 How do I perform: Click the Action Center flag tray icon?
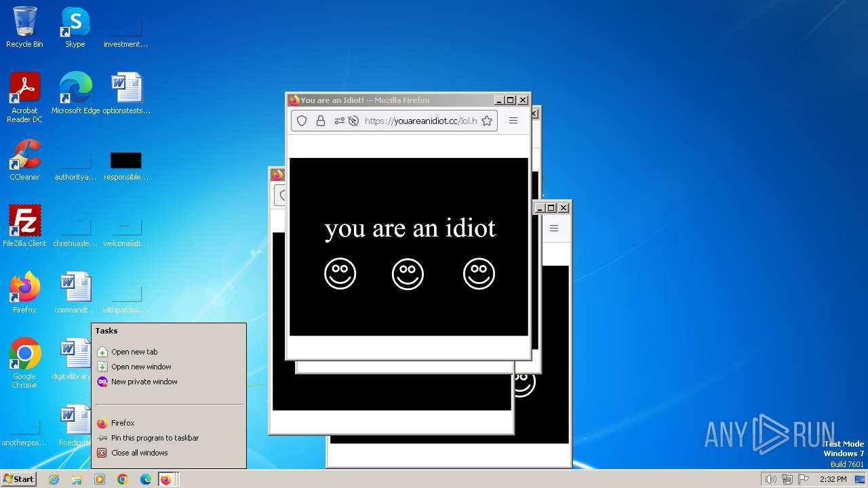(804, 479)
